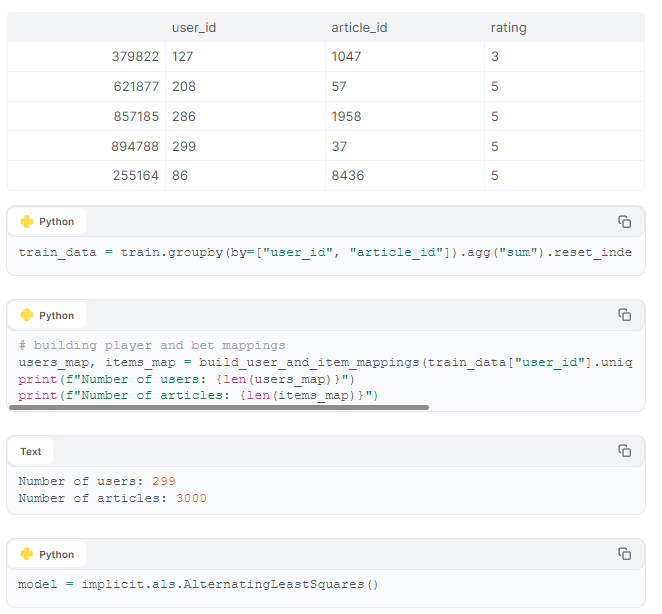Click the rating column header

click(509, 28)
